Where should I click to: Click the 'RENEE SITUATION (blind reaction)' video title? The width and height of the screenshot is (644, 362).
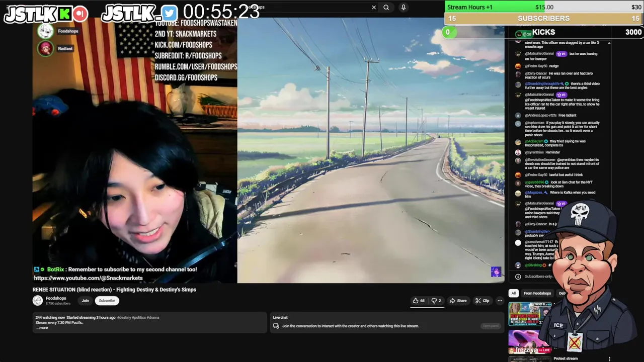tap(114, 290)
